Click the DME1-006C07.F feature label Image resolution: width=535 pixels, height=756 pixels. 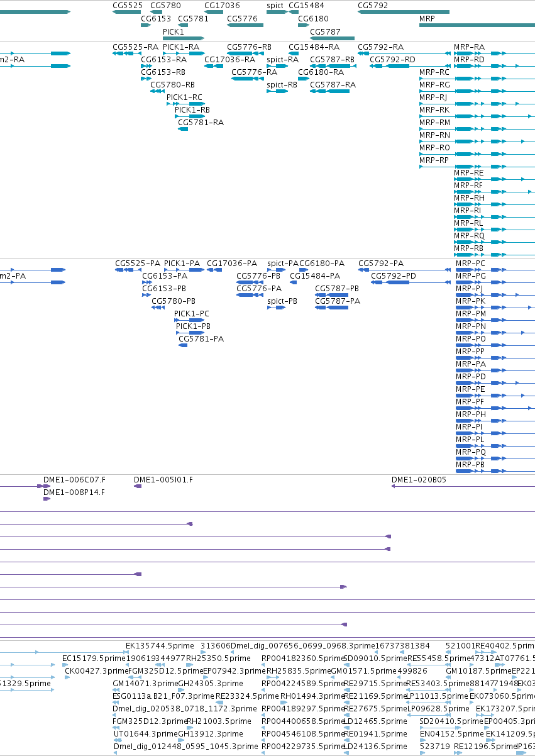click(75, 479)
